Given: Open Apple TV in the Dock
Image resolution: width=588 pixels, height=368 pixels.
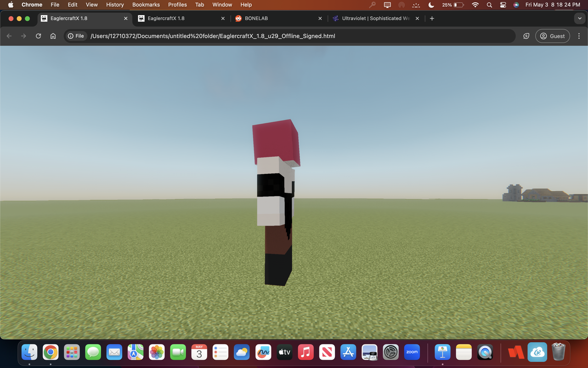Looking at the screenshot, I should click(284, 352).
